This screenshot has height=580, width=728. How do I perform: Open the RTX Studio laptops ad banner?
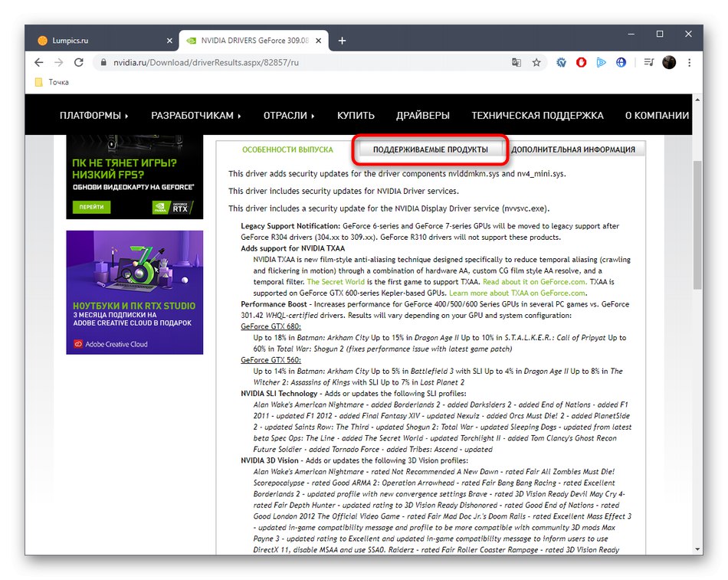pos(135,293)
